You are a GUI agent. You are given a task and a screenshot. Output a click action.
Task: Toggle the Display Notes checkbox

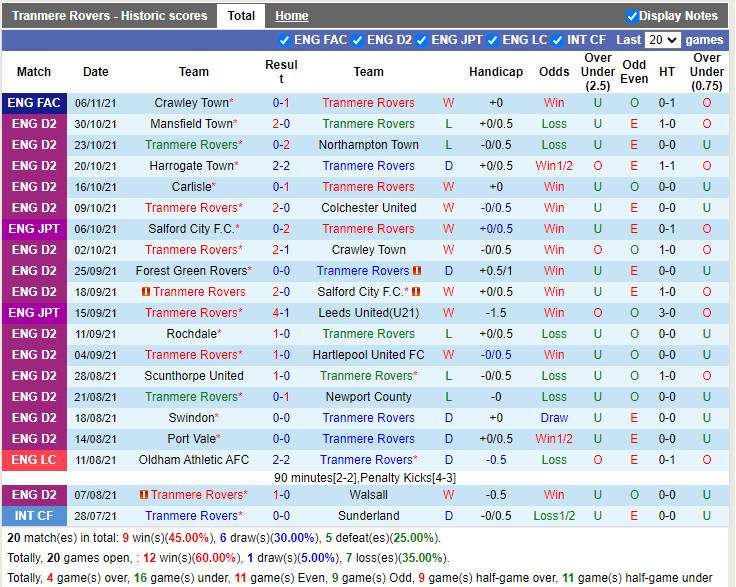coord(632,16)
